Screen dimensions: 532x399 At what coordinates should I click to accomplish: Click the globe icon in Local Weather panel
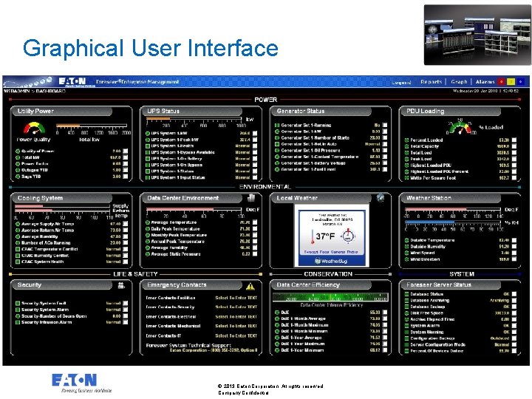coord(381,197)
